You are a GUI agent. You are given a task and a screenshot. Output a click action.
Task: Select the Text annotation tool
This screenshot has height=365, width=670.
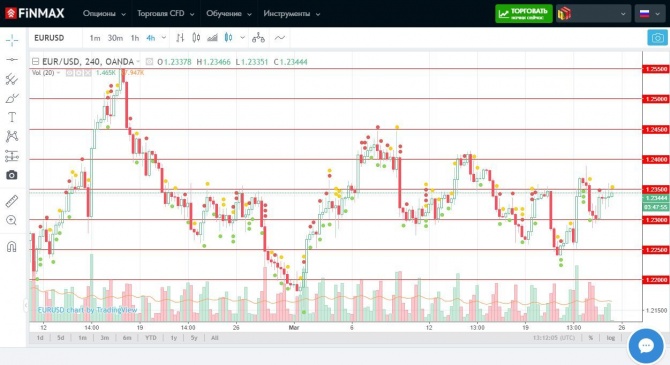pos(12,117)
